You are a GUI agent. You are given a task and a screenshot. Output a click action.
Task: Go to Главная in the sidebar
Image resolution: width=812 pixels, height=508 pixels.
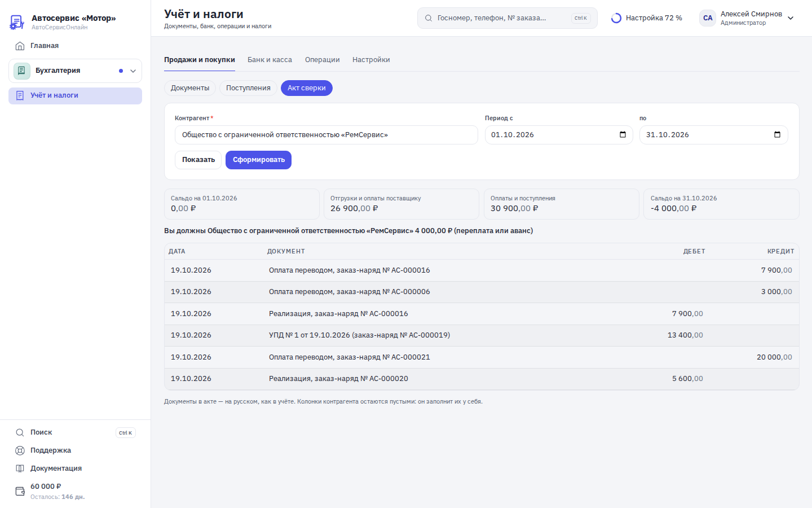tap(75, 46)
